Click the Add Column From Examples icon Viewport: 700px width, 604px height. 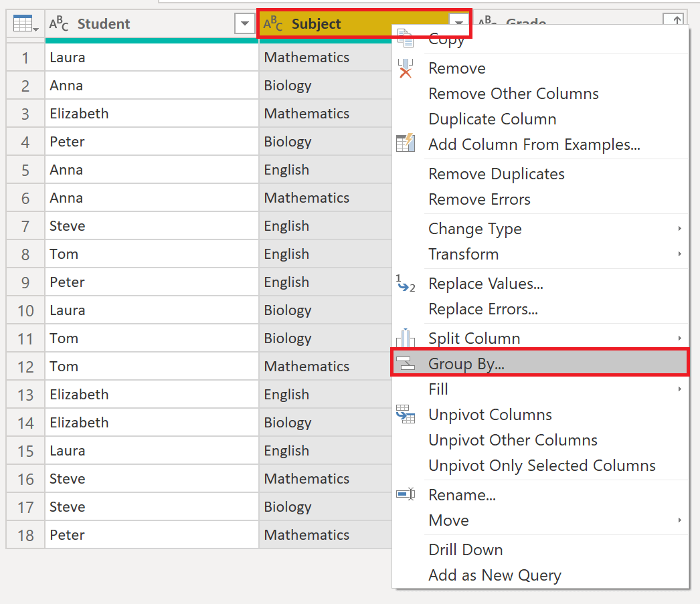click(406, 144)
